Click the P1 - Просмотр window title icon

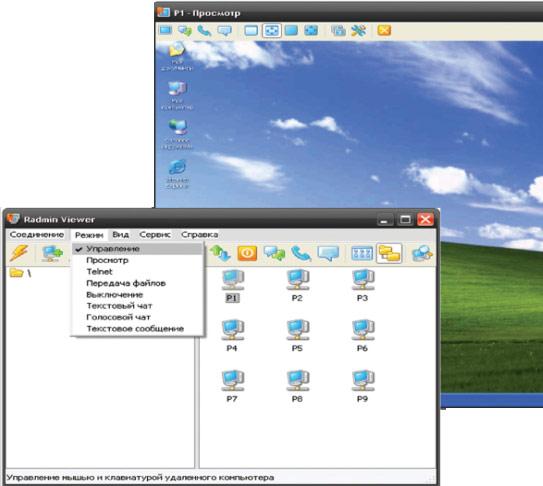(x=163, y=12)
